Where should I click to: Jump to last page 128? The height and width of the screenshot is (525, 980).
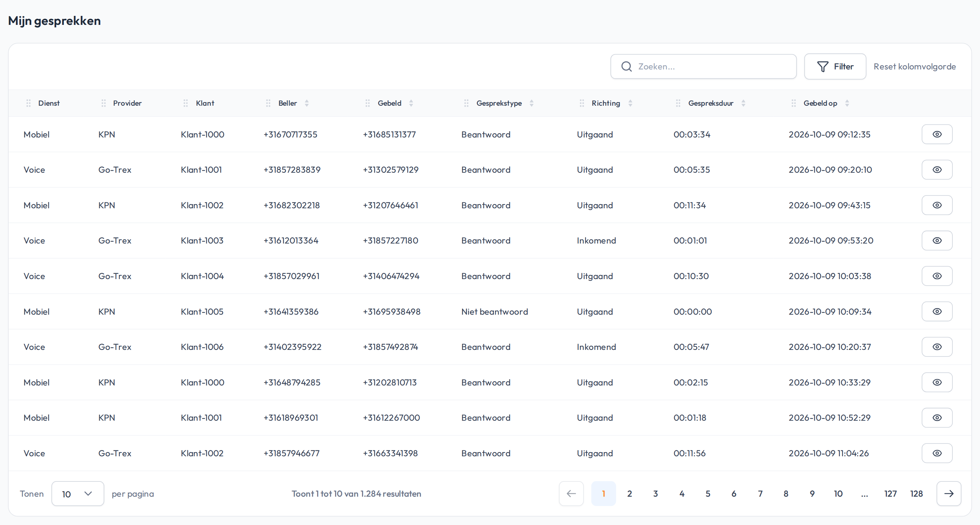917,494
